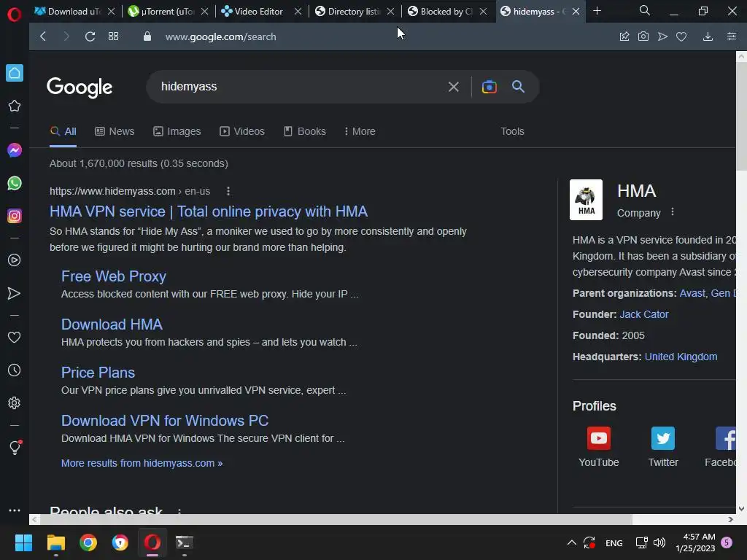
Task: Open Jack Cator founder link
Action: point(644,314)
